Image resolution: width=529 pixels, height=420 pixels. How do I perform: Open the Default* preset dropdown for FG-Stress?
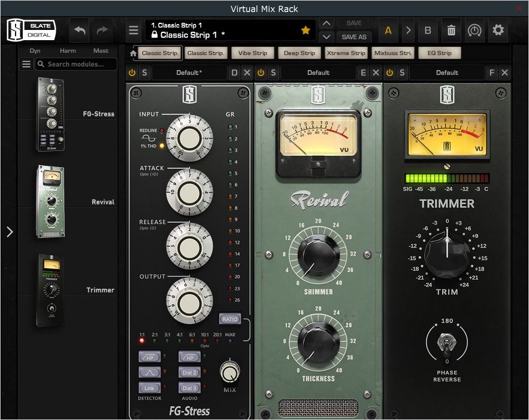[189, 72]
